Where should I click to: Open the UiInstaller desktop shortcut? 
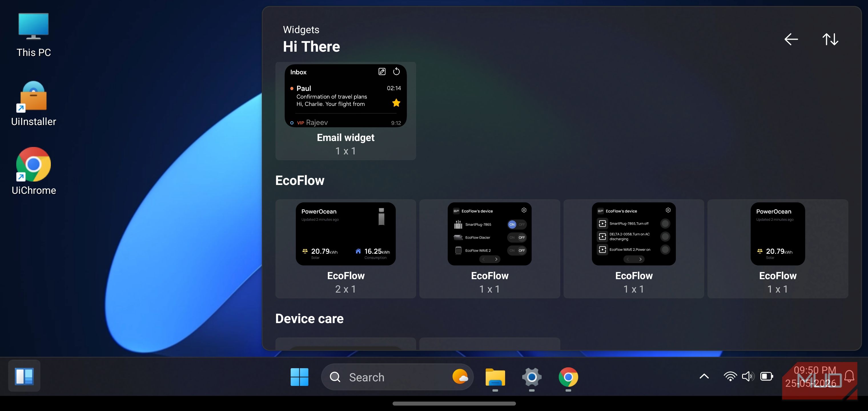pos(34,104)
